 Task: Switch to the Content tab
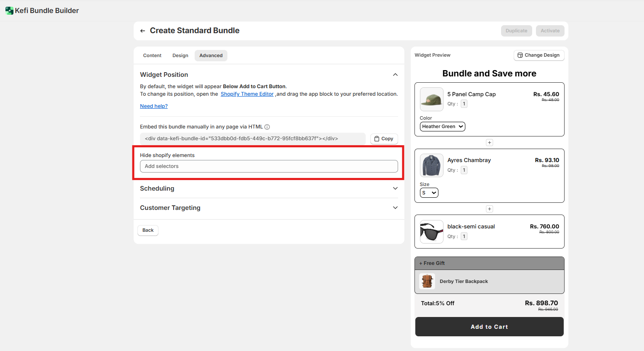click(x=152, y=55)
